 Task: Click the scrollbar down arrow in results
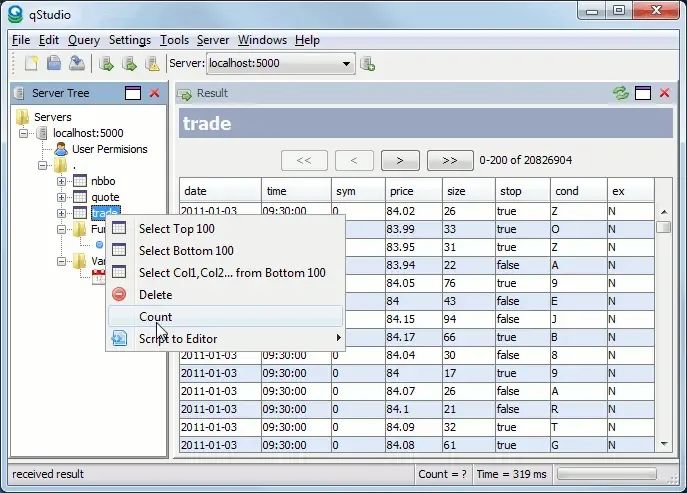coord(664,444)
